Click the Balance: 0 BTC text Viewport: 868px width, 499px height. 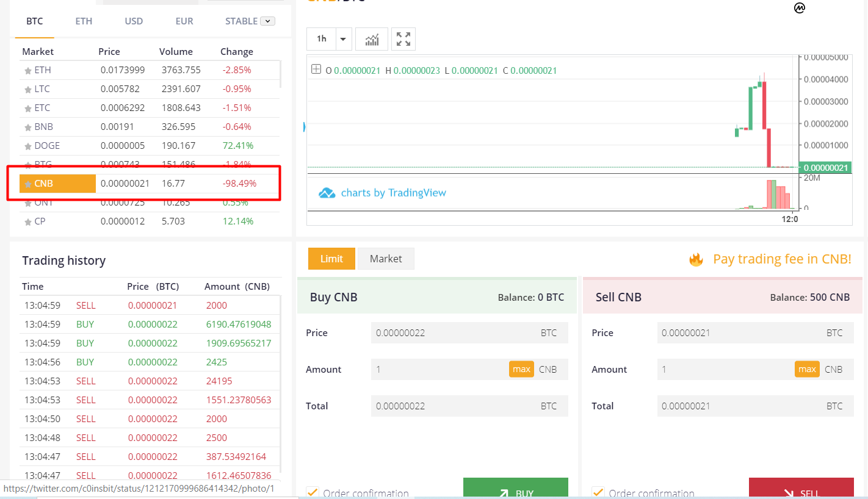click(531, 298)
